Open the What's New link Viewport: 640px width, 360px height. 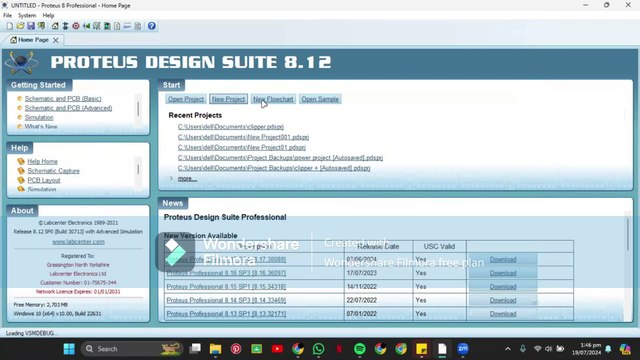41,127
